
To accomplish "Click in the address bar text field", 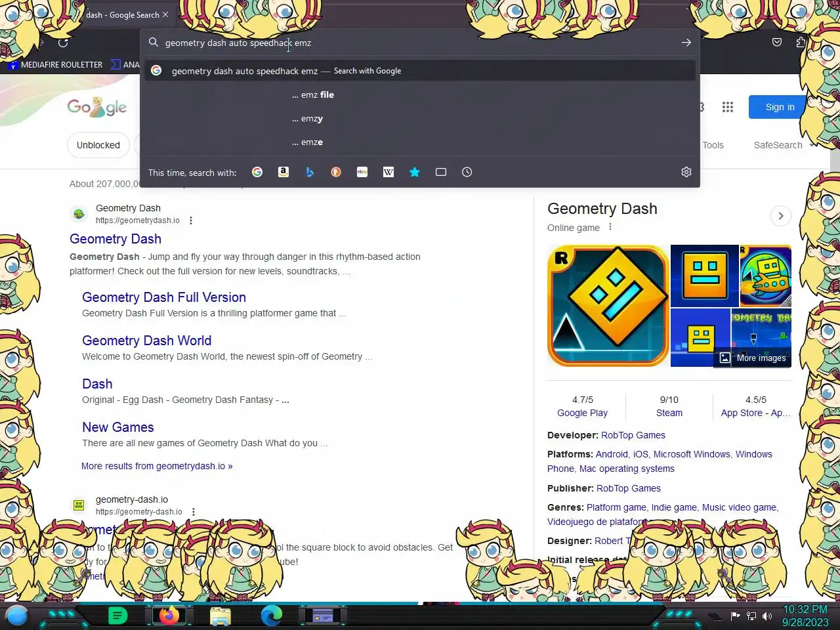I will (419, 43).
